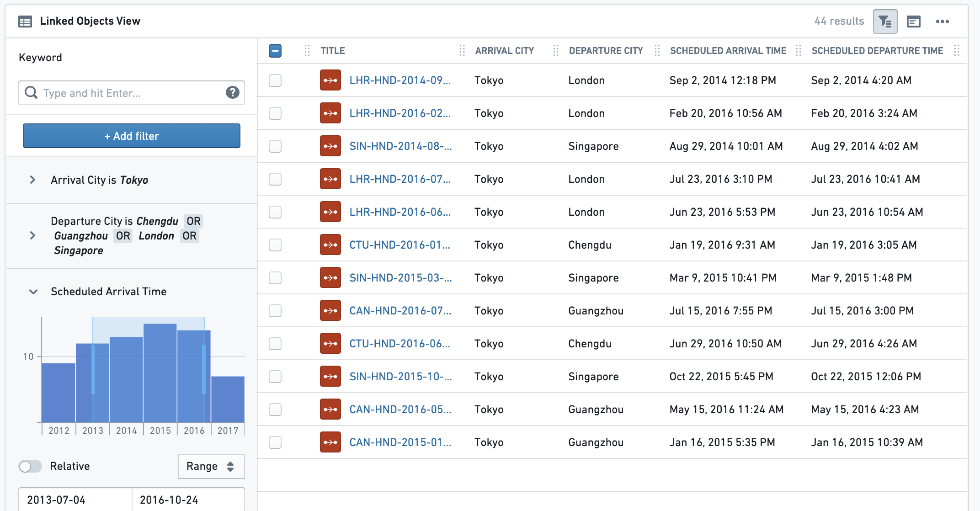The height and width of the screenshot is (511, 980).
Task: Collapse the Scheduled Arrival Time section
Action: 33,292
